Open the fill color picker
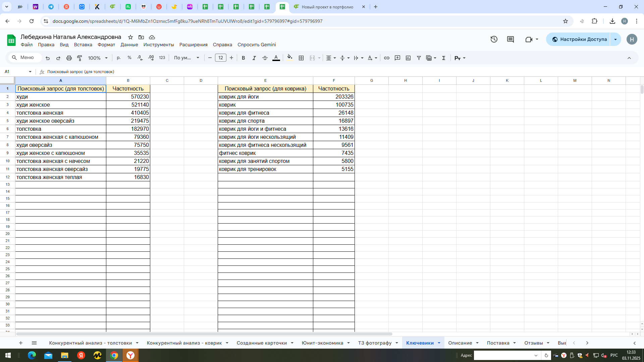Image resolution: width=644 pixels, height=362 pixels. coord(290,58)
